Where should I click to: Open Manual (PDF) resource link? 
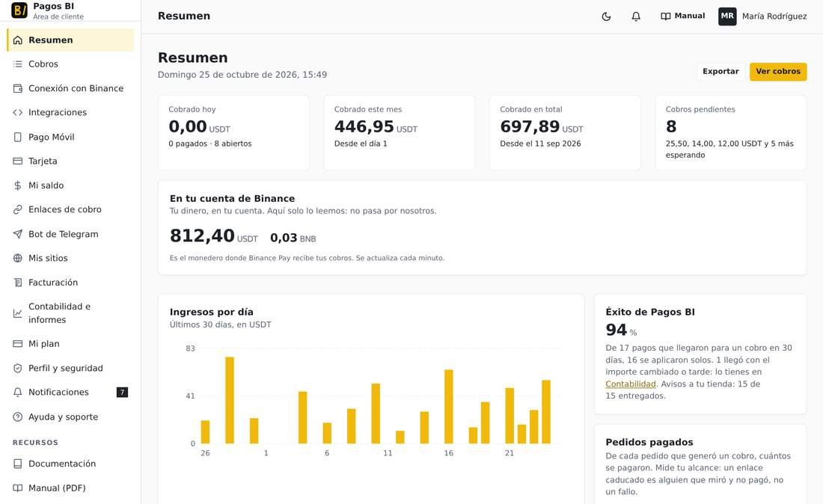(x=70, y=488)
